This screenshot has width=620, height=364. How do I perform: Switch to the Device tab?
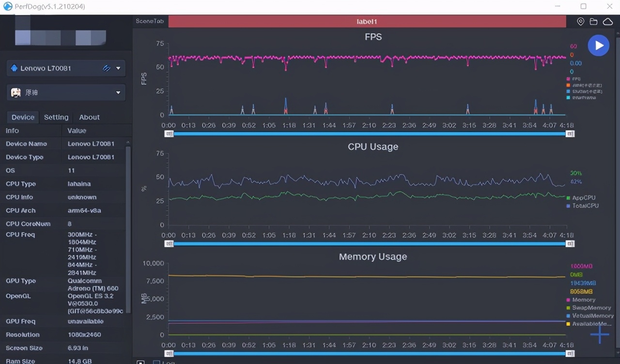point(23,117)
